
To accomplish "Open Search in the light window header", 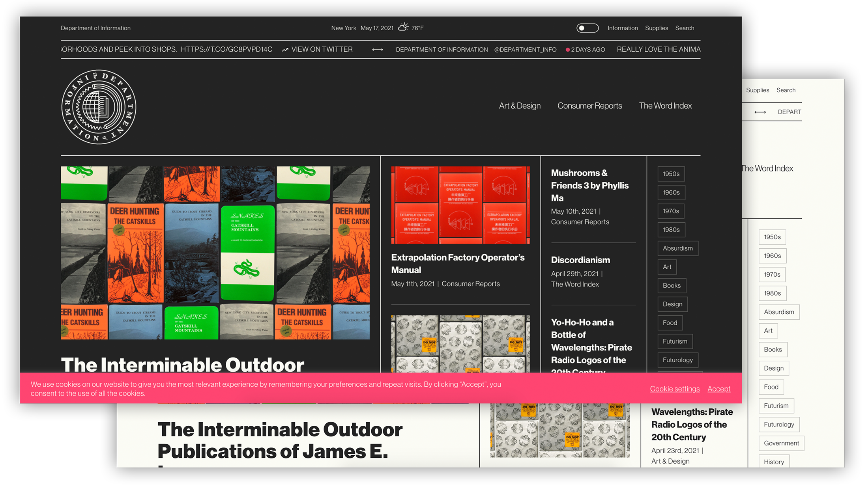I will coord(786,90).
